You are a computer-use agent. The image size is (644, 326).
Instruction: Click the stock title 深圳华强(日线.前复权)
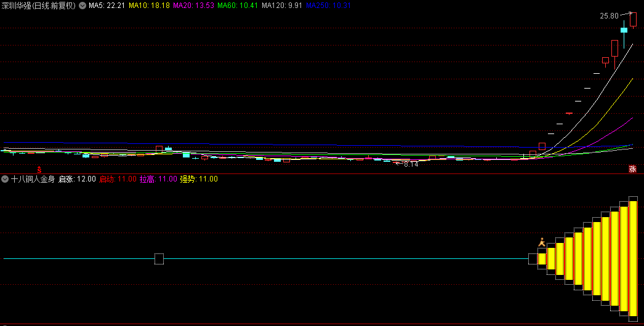point(39,6)
